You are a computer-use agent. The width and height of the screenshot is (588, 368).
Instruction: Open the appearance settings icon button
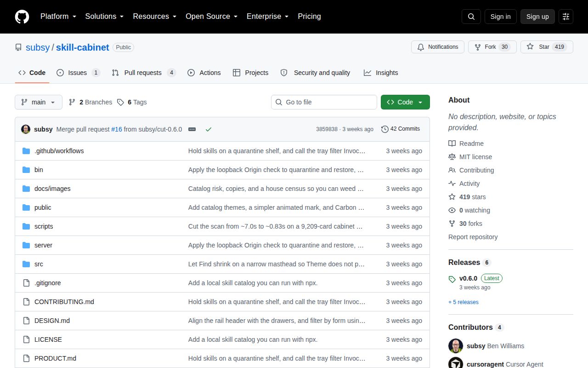[x=566, y=17]
